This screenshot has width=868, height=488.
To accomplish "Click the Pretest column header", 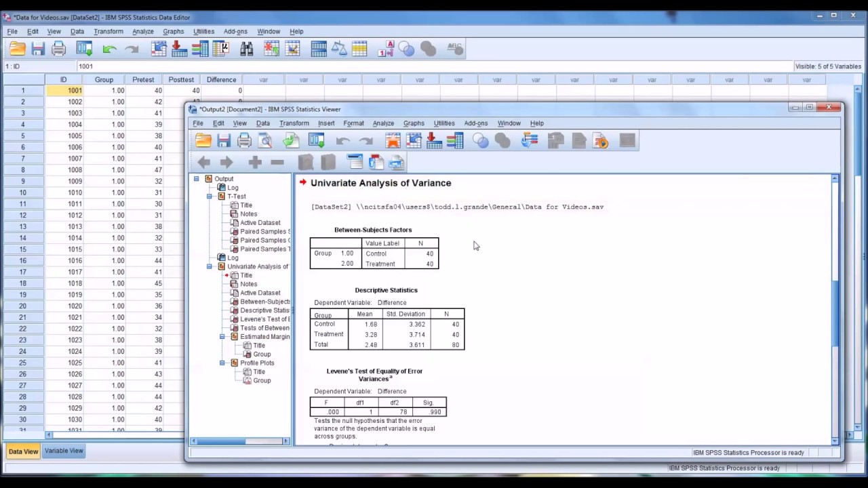I will 143,79.
